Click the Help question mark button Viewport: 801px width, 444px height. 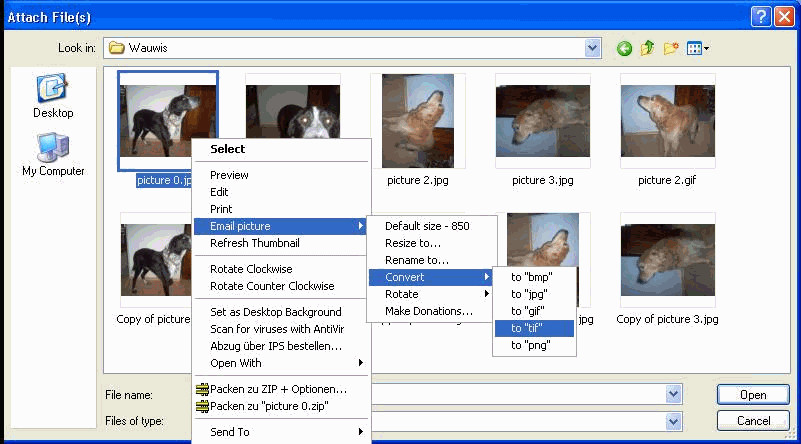coord(761,17)
